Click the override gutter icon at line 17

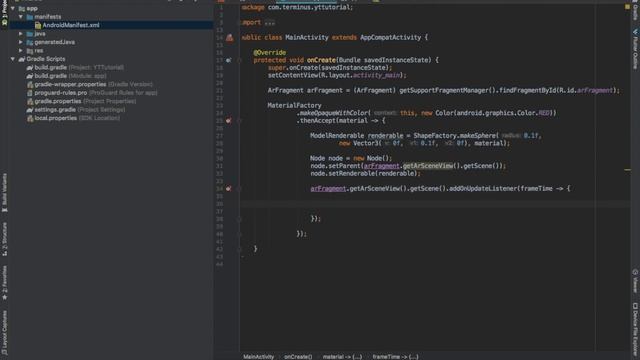pos(229,60)
